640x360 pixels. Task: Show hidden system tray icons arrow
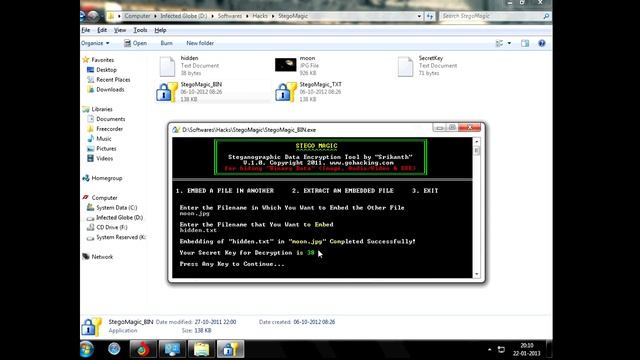click(x=489, y=350)
